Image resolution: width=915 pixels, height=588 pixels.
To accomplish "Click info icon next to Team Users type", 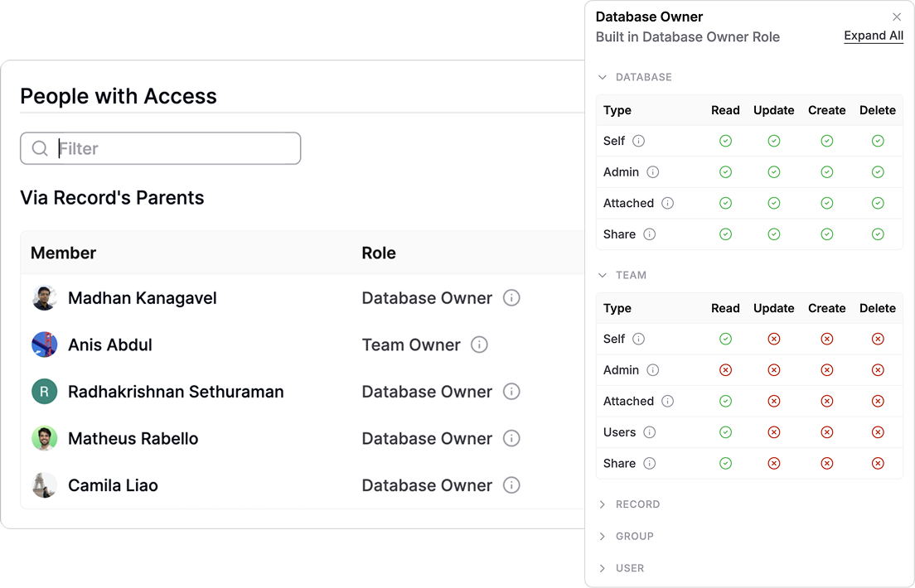I will click(649, 432).
